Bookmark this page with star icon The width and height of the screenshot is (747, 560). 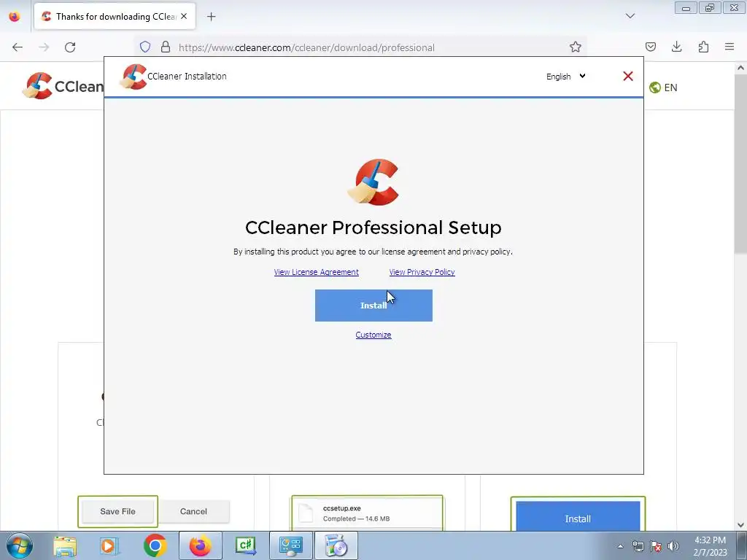[576, 47]
